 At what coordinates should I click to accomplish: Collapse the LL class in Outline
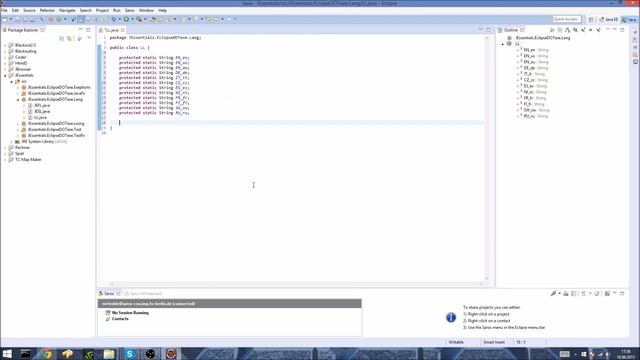tap(503, 44)
